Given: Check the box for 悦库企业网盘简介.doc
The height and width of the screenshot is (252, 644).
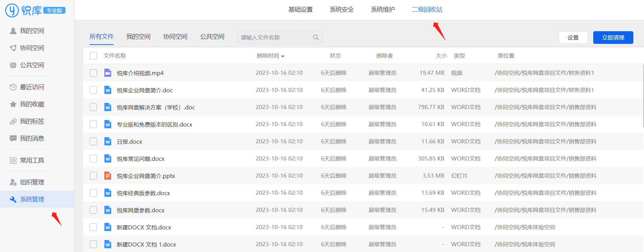Looking at the screenshot, I should (x=93, y=90).
